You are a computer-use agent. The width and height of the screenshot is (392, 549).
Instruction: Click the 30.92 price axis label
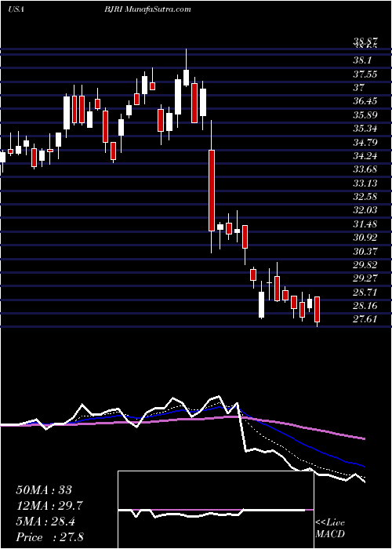(x=365, y=238)
